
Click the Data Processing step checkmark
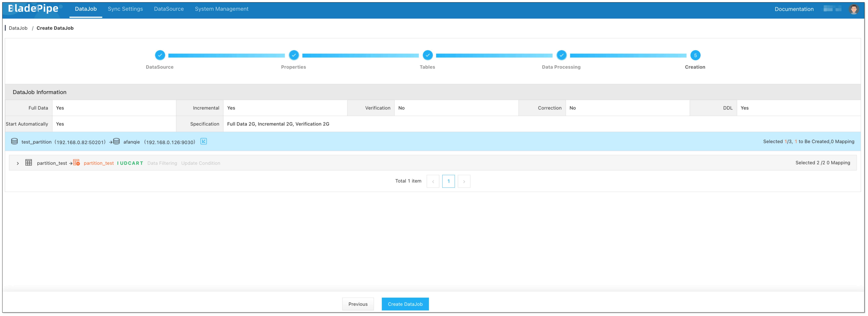[561, 55]
